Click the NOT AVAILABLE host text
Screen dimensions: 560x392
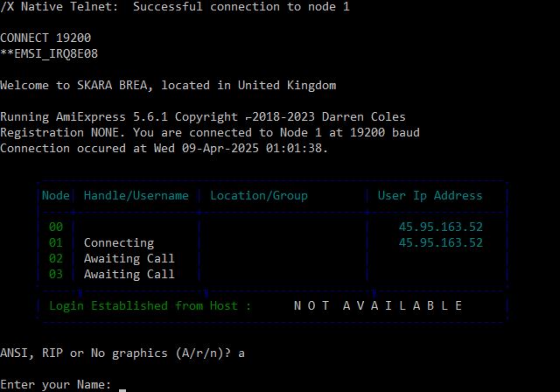[x=378, y=305]
